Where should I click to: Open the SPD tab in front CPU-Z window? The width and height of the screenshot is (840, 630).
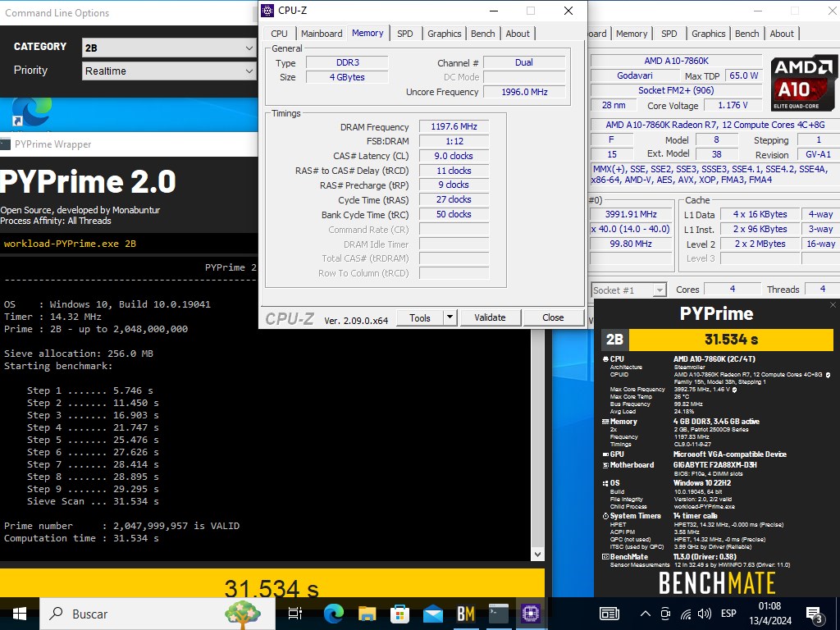(x=405, y=33)
